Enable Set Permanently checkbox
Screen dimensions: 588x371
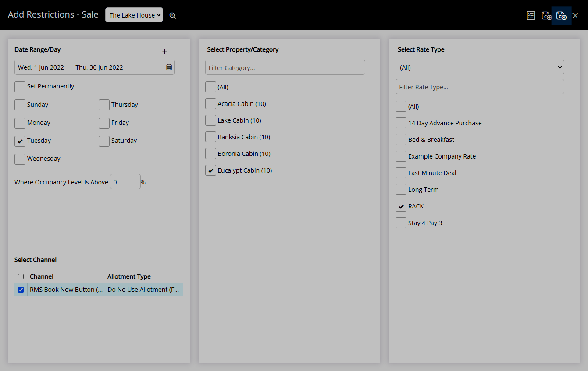(x=20, y=87)
